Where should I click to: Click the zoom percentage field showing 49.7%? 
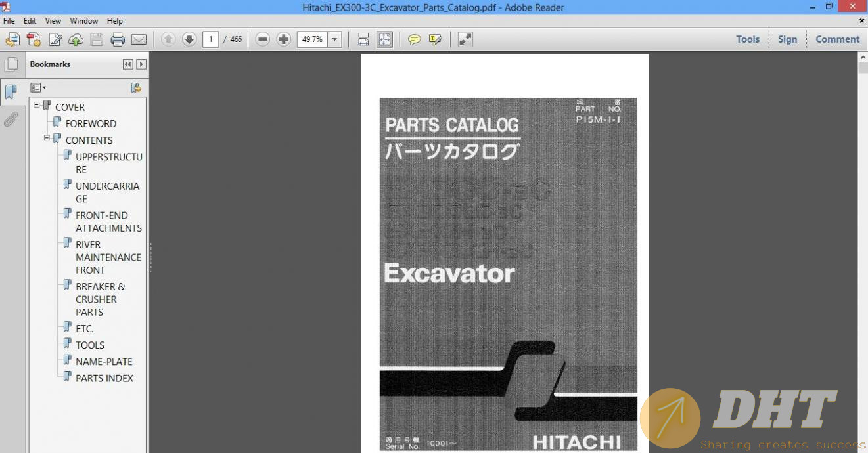click(312, 39)
